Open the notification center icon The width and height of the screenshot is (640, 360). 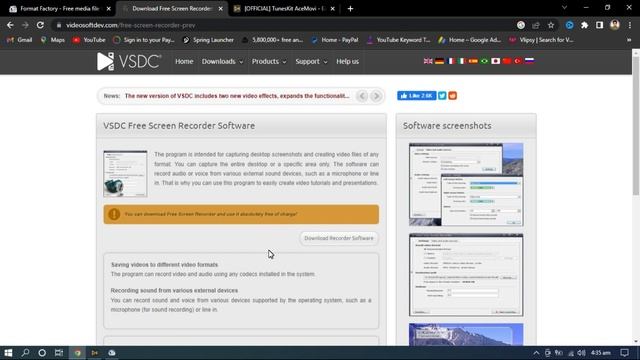pyautogui.click(x=624, y=353)
